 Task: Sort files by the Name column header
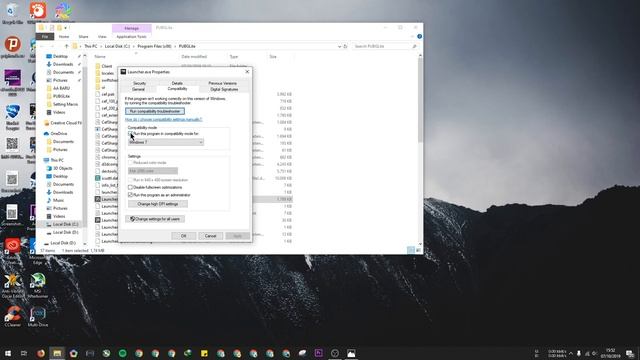point(100,57)
